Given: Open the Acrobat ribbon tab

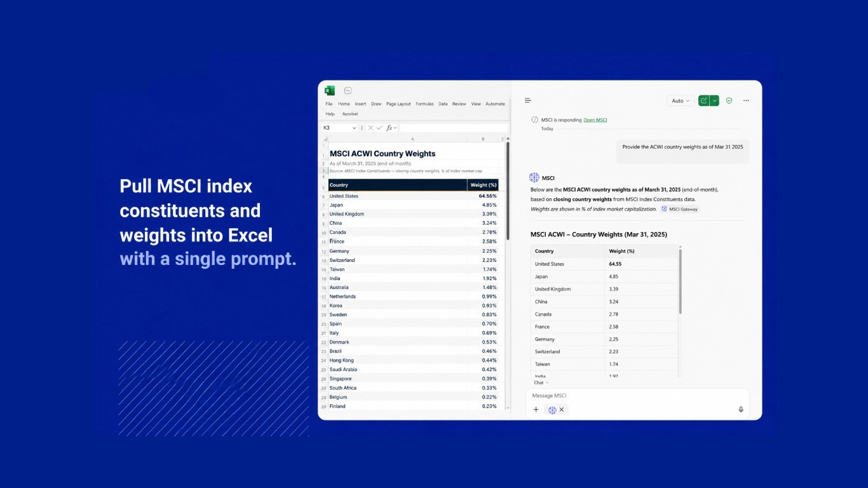Looking at the screenshot, I should coord(350,114).
